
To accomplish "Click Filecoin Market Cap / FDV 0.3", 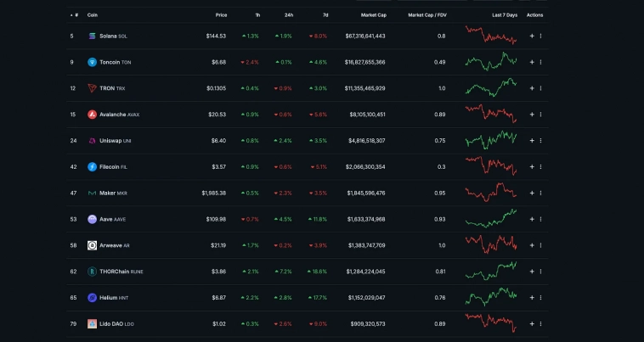I will 441,167.
